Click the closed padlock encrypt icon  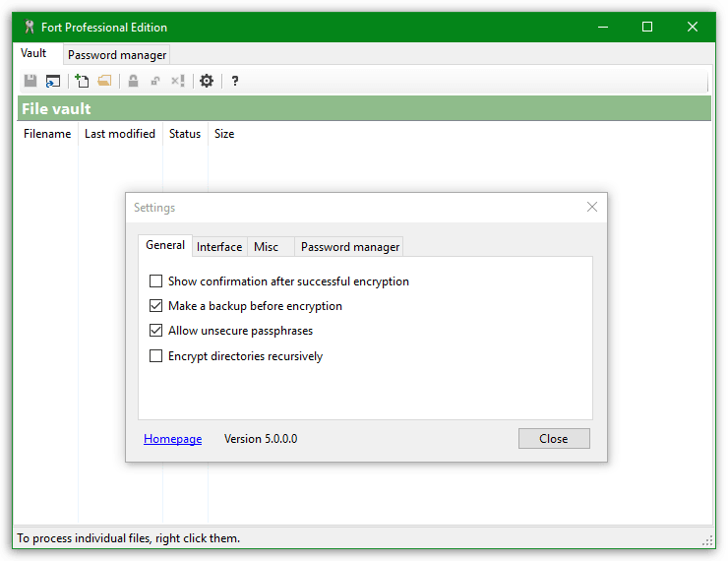coord(133,81)
